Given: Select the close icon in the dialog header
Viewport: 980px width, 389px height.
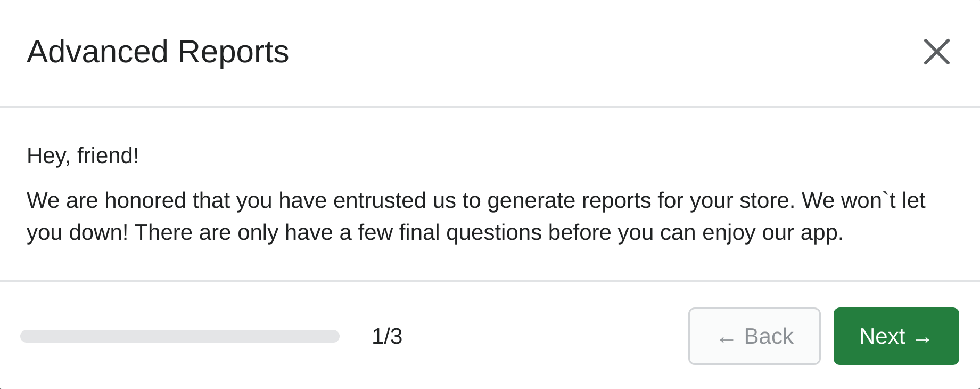Looking at the screenshot, I should (937, 52).
